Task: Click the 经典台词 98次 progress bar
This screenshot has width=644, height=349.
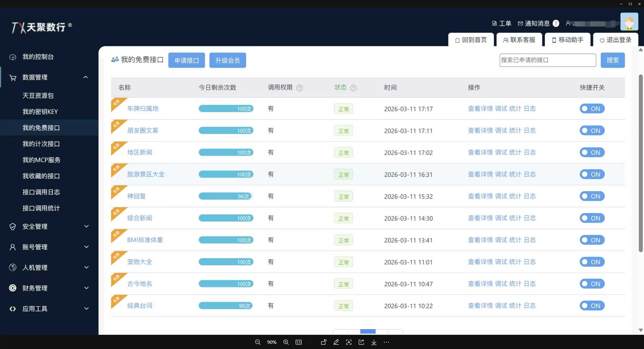Action: point(226,306)
